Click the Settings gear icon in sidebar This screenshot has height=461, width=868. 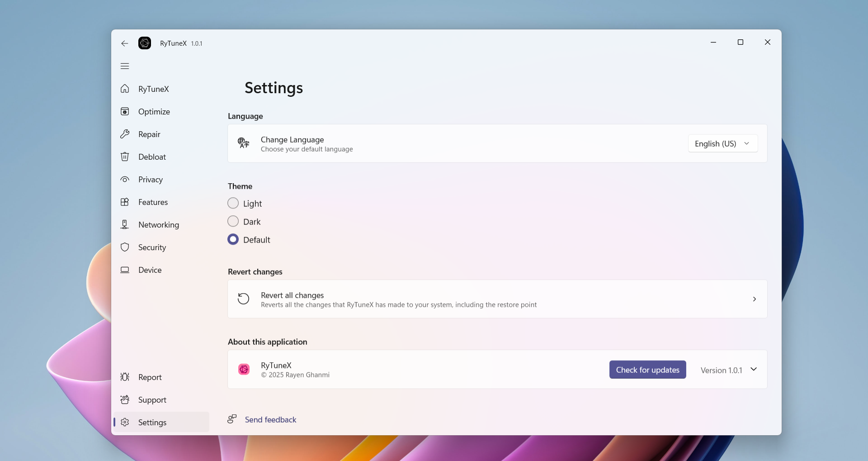(x=125, y=422)
